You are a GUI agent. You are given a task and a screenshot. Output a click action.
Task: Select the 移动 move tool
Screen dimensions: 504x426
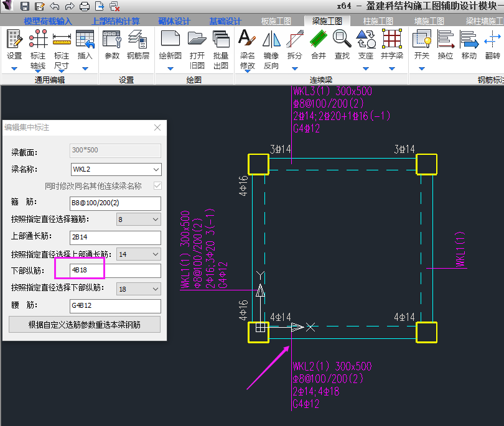(x=469, y=45)
